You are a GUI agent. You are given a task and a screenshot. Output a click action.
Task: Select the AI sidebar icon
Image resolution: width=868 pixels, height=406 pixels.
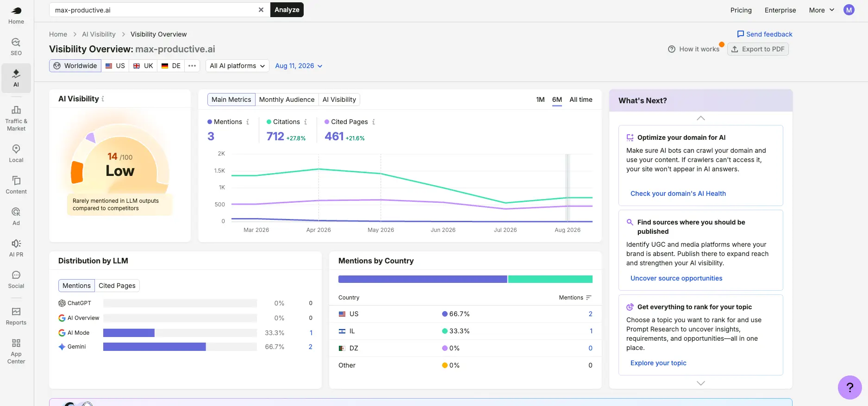[16, 78]
